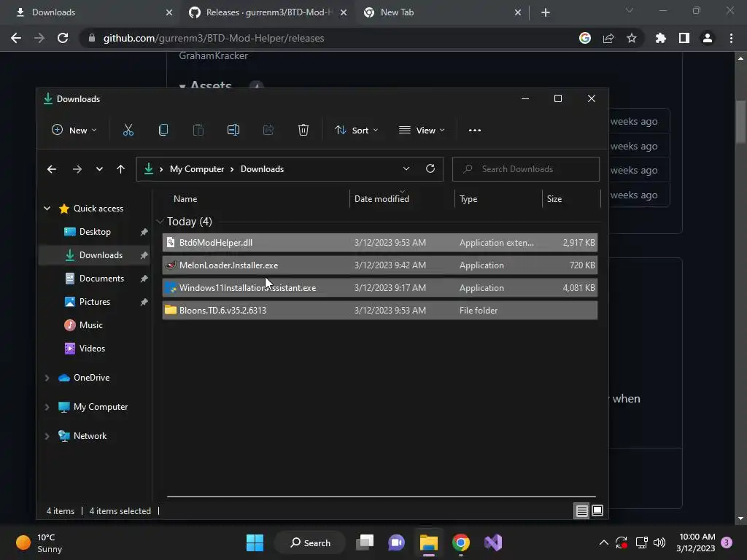Go back in File Explorer navigation
This screenshot has height=560, width=747.
pyautogui.click(x=52, y=169)
